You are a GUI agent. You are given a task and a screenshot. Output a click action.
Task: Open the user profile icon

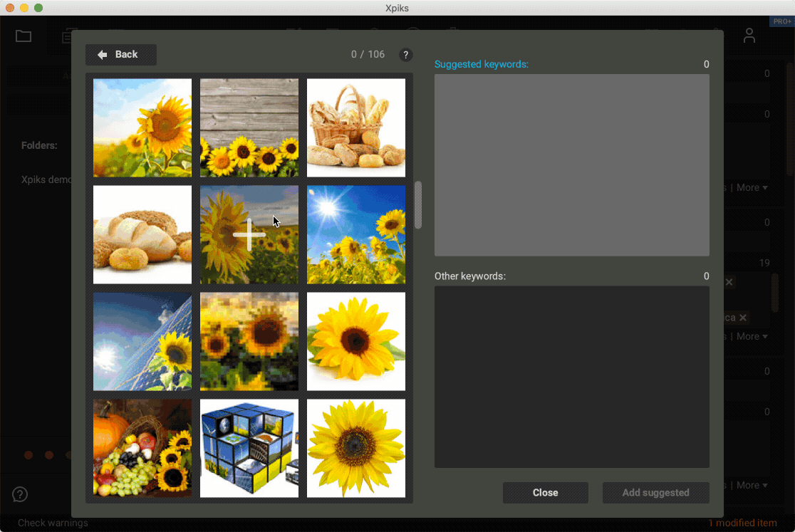pos(749,36)
